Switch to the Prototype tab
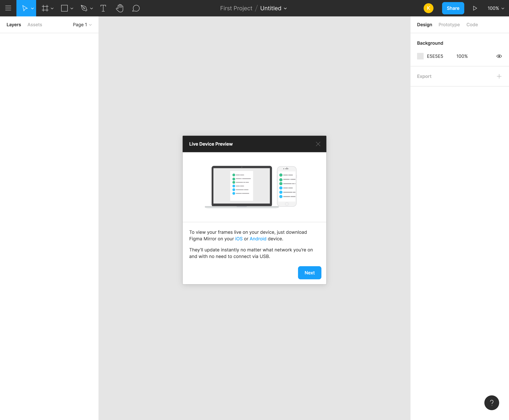509x420 pixels. (x=449, y=25)
